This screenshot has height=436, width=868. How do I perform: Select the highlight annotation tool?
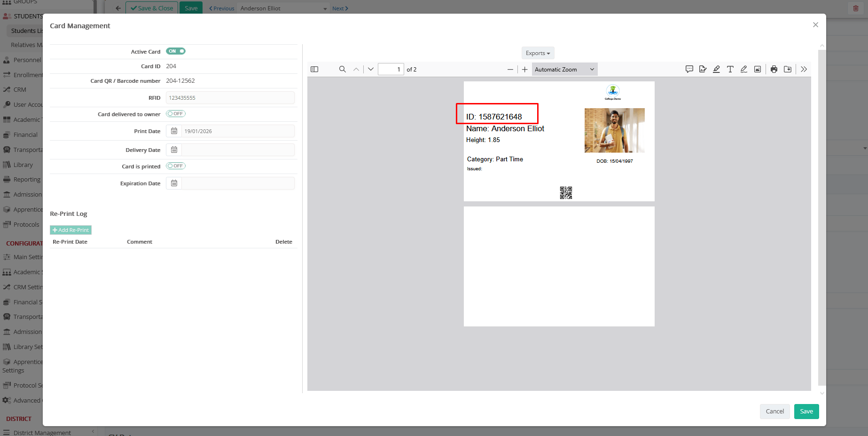click(x=716, y=69)
